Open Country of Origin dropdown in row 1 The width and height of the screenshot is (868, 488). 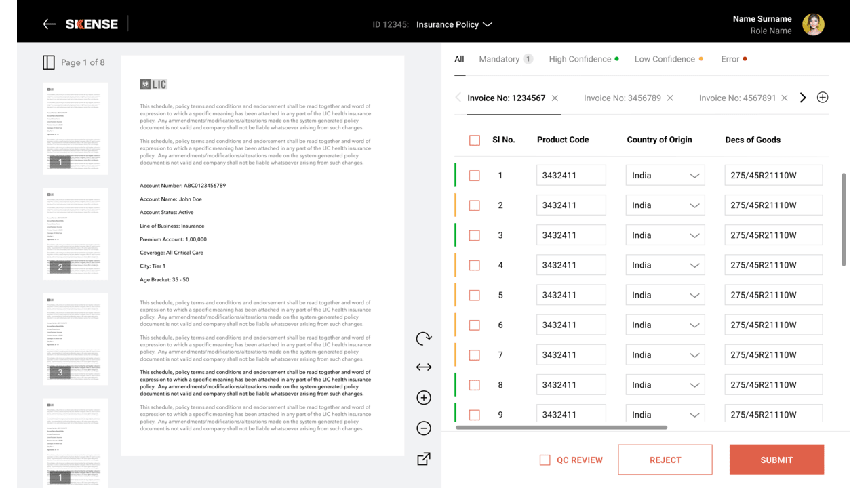[x=665, y=175]
